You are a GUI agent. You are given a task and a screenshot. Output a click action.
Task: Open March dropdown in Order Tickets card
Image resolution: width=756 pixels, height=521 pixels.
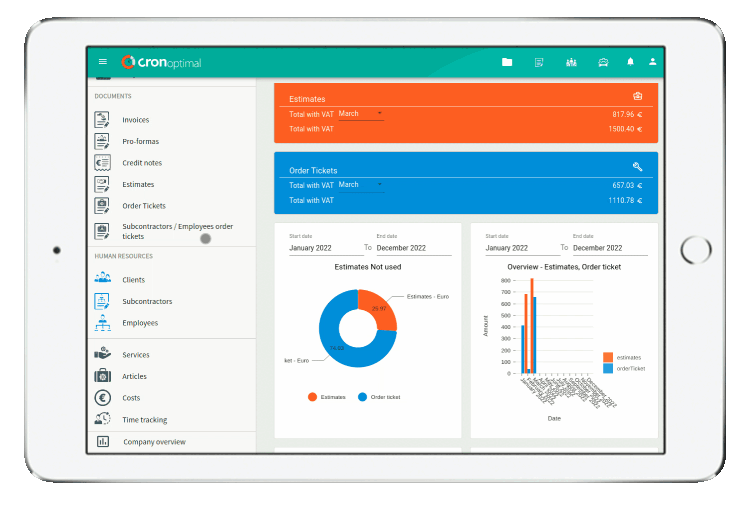(x=360, y=185)
